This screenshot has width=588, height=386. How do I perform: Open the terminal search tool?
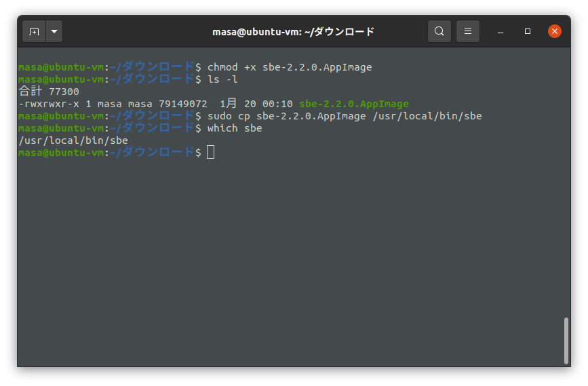439,31
